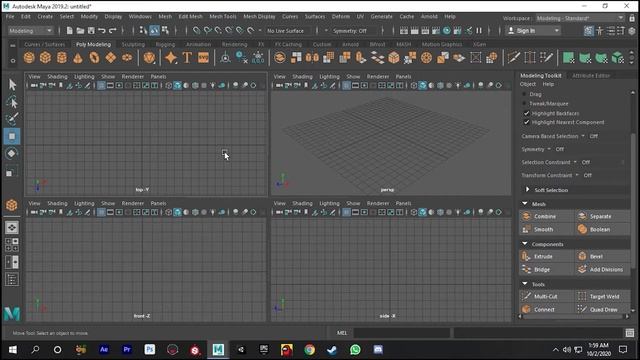
Task: Click the Open Scene folder icon
Action: coord(80,31)
